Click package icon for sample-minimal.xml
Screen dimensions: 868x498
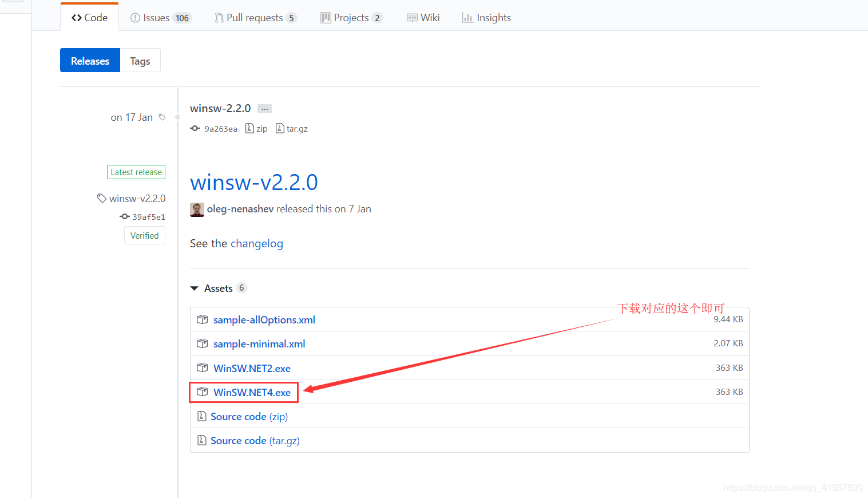click(203, 343)
